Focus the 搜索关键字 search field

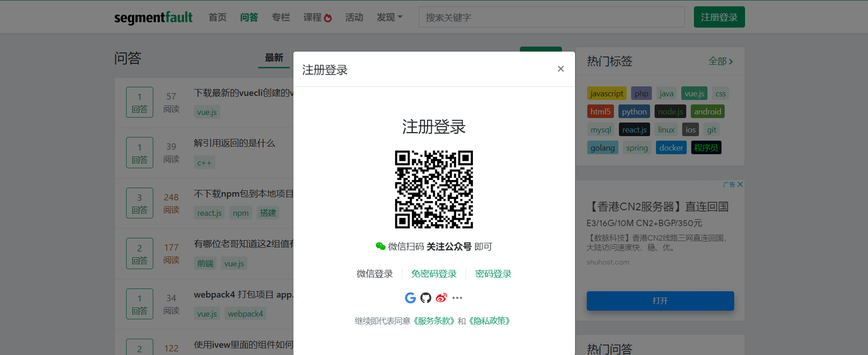click(x=552, y=17)
